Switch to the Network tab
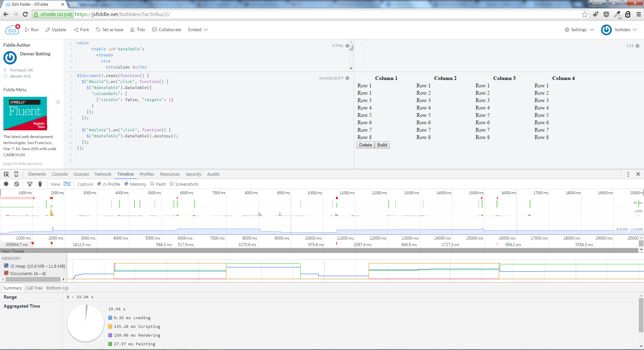The image size is (644, 350). pos(103,174)
